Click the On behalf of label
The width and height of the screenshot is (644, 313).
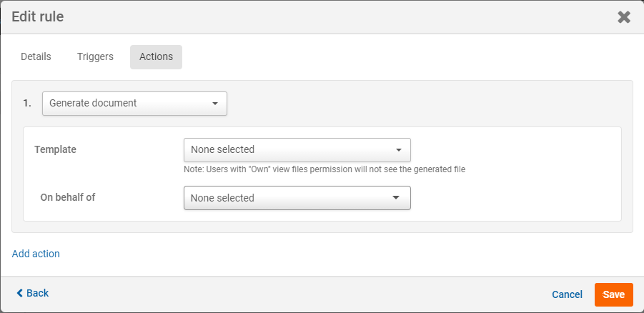pos(67,197)
